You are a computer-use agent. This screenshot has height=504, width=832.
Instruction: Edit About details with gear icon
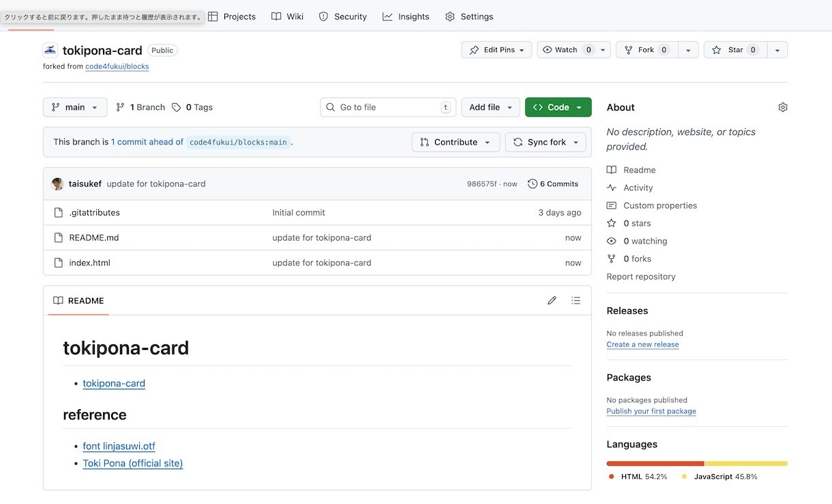(783, 107)
